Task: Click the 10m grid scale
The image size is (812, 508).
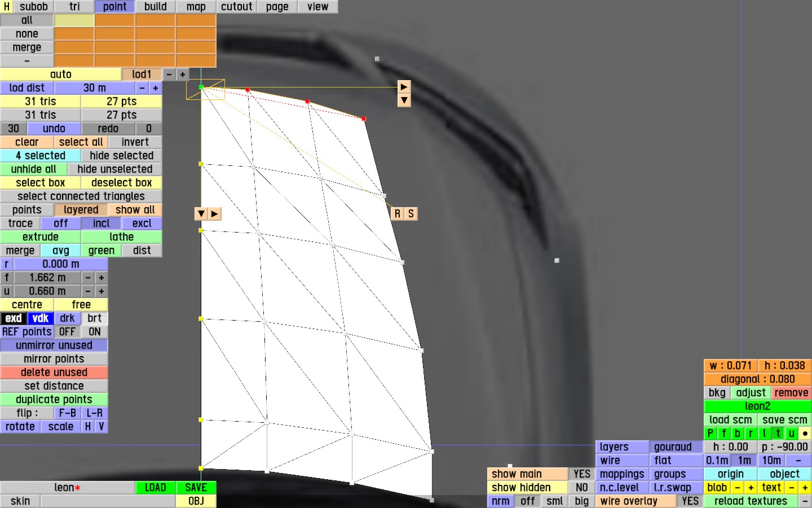Action: point(771,461)
